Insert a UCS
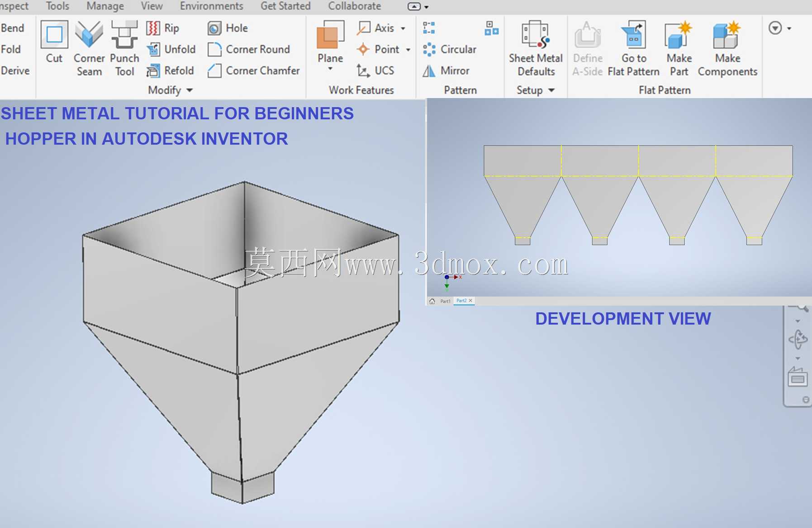812x528 pixels. click(375, 71)
